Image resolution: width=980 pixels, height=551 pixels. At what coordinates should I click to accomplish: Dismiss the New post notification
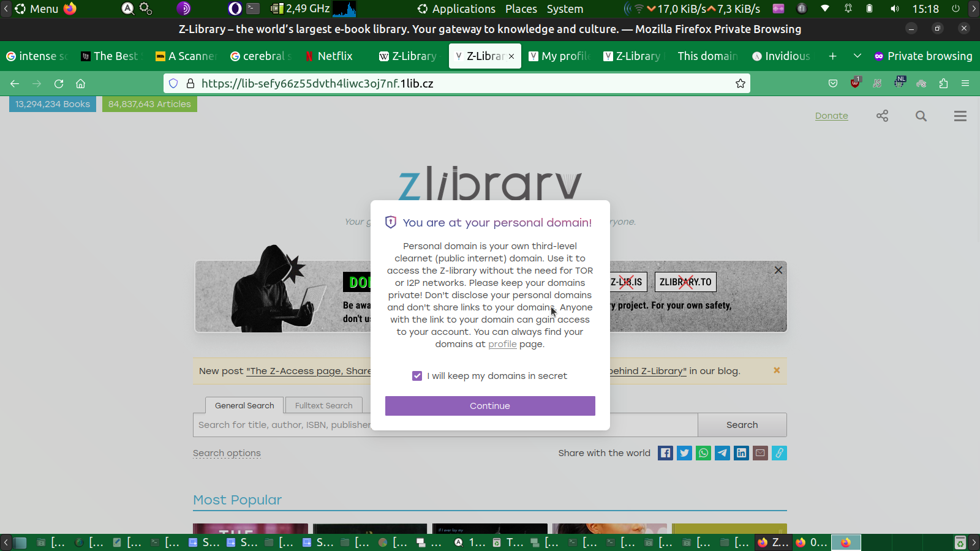[x=777, y=370]
